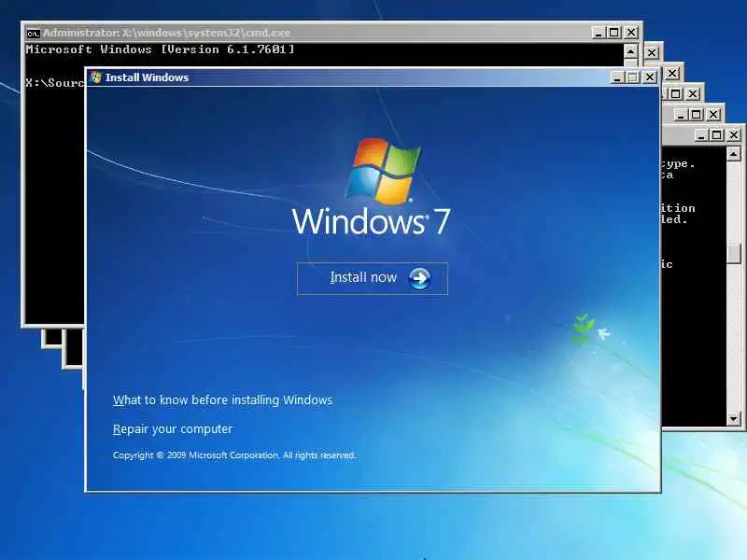The width and height of the screenshot is (747, 560).
Task: Minimize the Administrator cmd.exe window
Action: point(598,33)
